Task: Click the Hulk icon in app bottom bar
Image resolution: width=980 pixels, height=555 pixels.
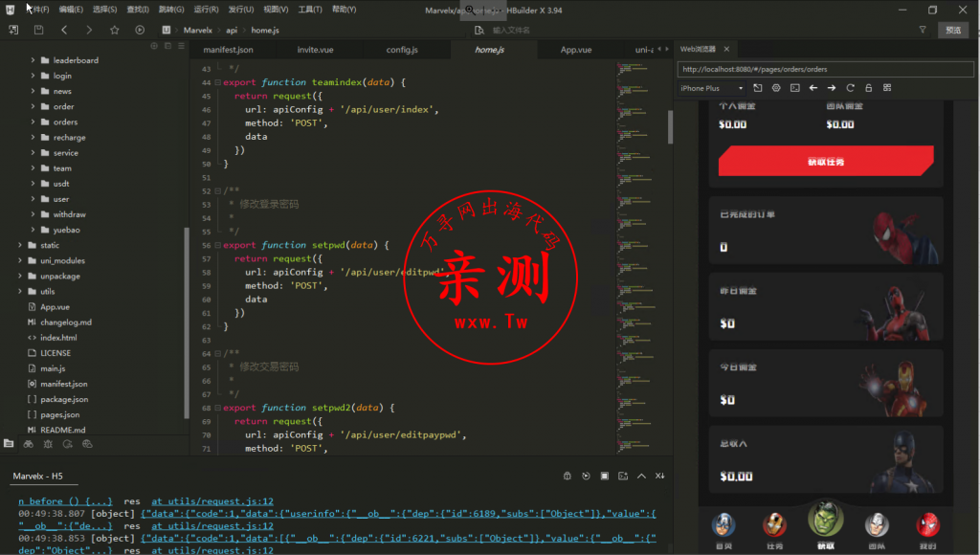Action: coord(825,520)
